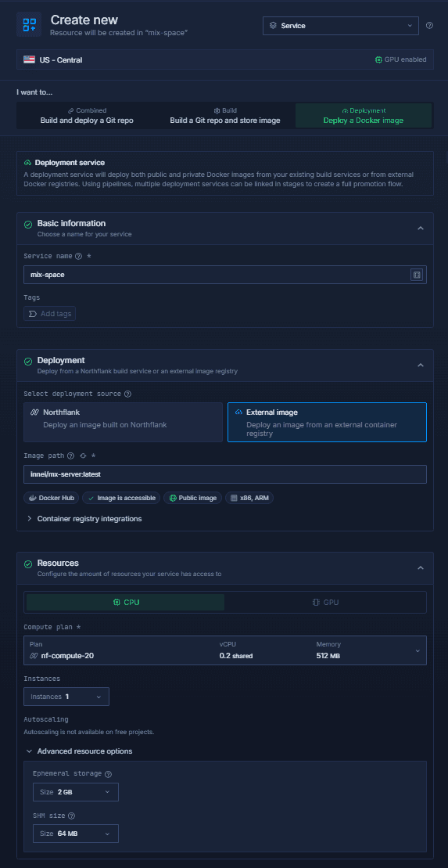Click the Image path help icon
The image size is (448, 868).
(x=70, y=456)
